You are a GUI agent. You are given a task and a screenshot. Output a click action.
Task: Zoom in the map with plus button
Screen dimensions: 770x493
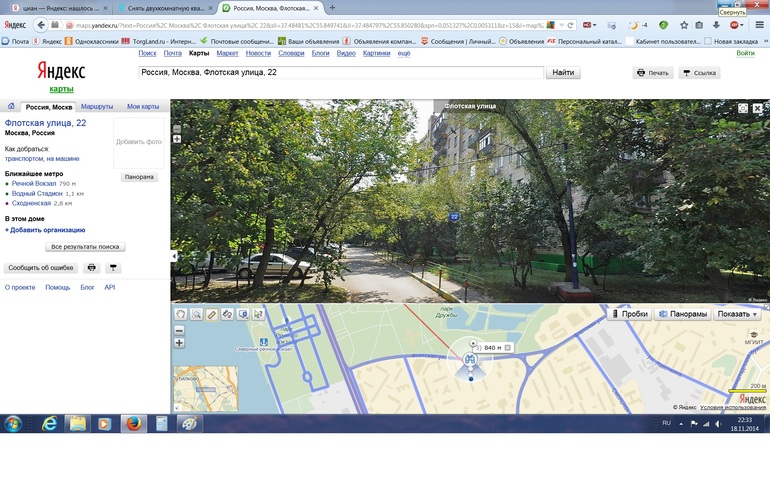tap(180, 343)
